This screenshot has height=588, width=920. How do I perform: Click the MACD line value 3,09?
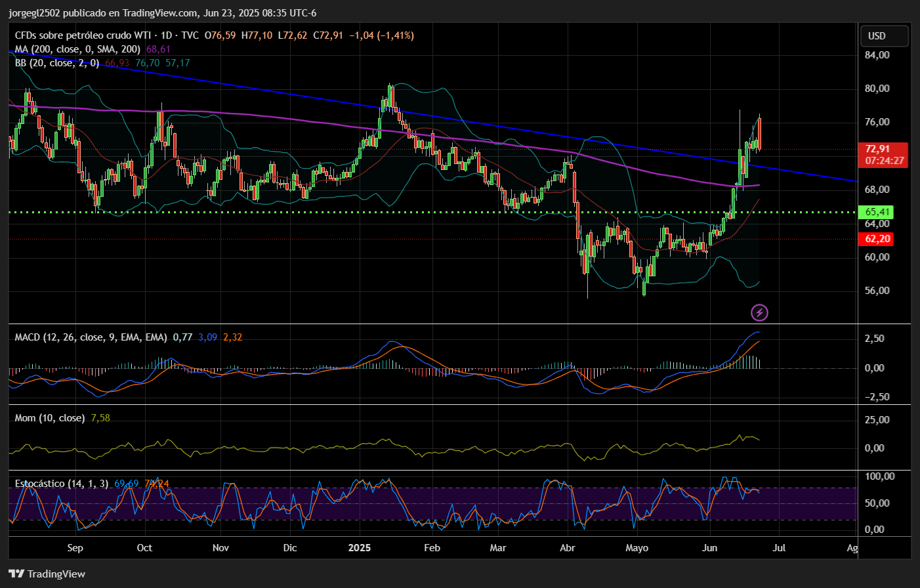click(x=207, y=337)
